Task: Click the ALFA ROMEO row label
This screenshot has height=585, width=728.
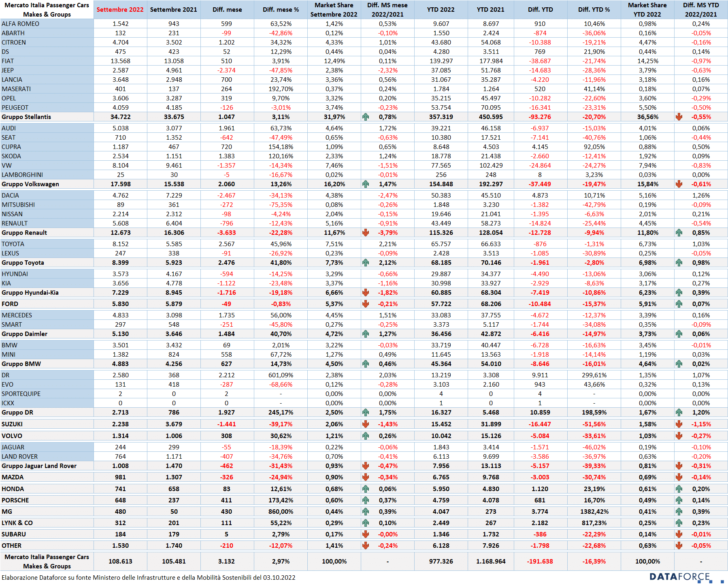Action: [21, 24]
